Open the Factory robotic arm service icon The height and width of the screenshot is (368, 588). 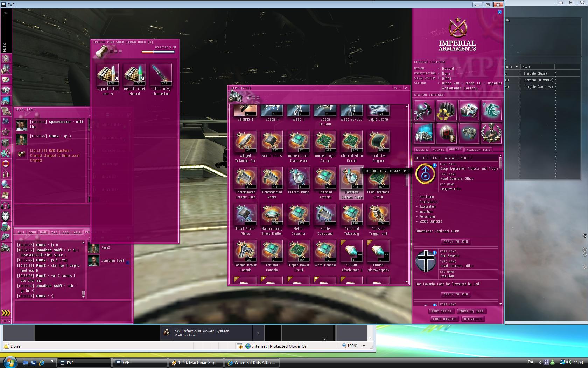(x=491, y=111)
